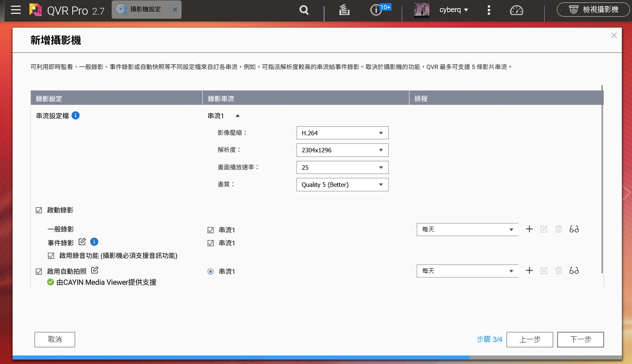
Task: Edit 事件錄影 settings pencil icon
Action: (82, 242)
